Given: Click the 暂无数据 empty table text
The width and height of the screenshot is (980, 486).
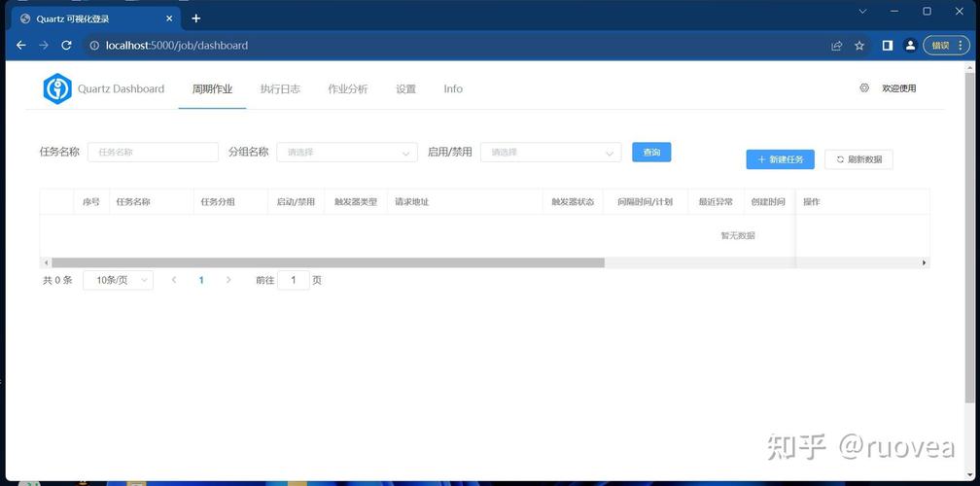Looking at the screenshot, I should (738, 235).
